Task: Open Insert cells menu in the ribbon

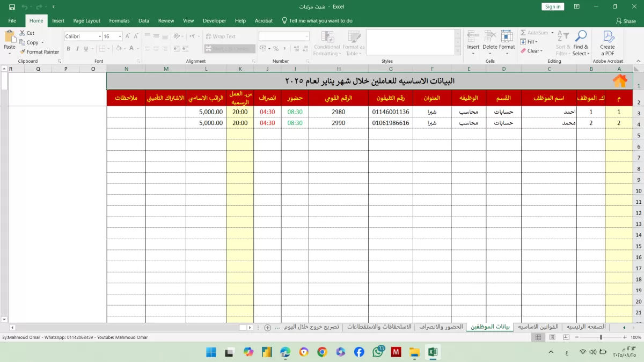Action: point(473,38)
